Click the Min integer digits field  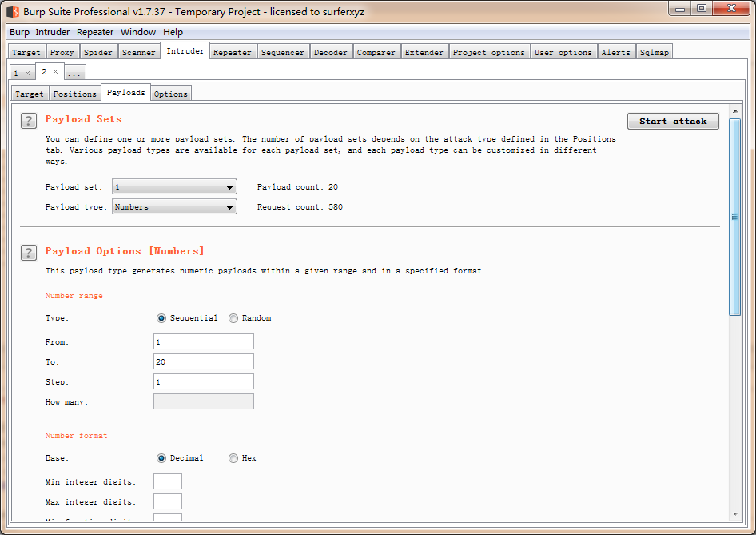(x=168, y=481)
